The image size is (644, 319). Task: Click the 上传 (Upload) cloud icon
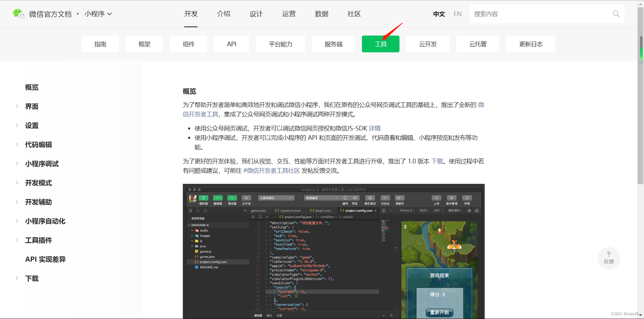click(437, 198)
